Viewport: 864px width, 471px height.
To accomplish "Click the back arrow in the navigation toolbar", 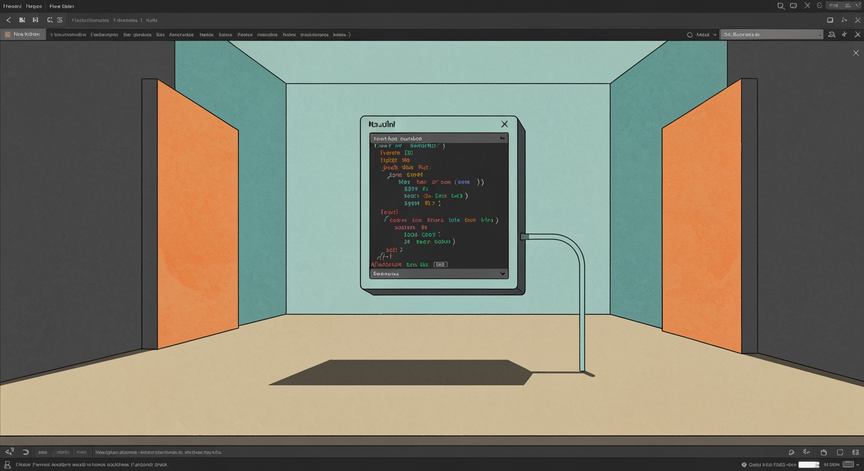I will (x=9, y=20).
